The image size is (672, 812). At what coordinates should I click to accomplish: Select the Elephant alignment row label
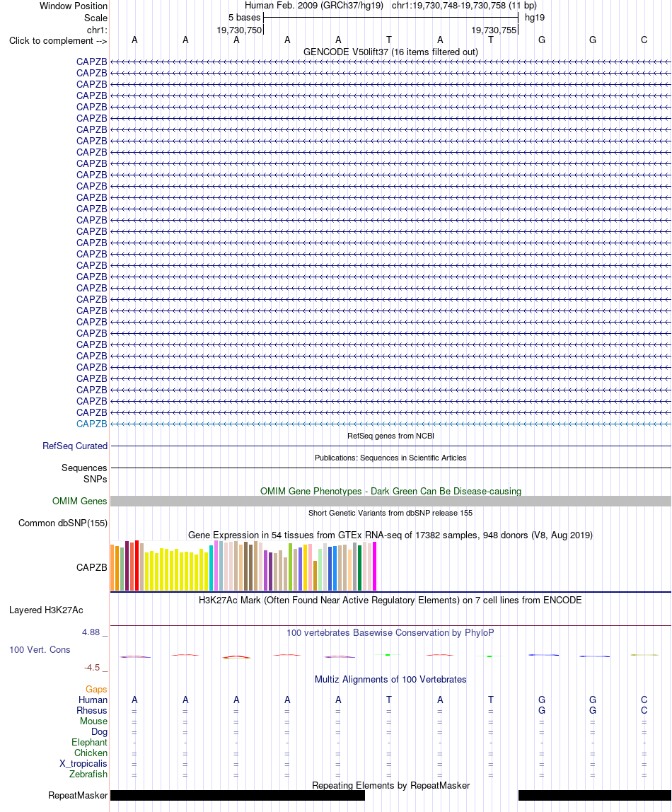point(89,743)
